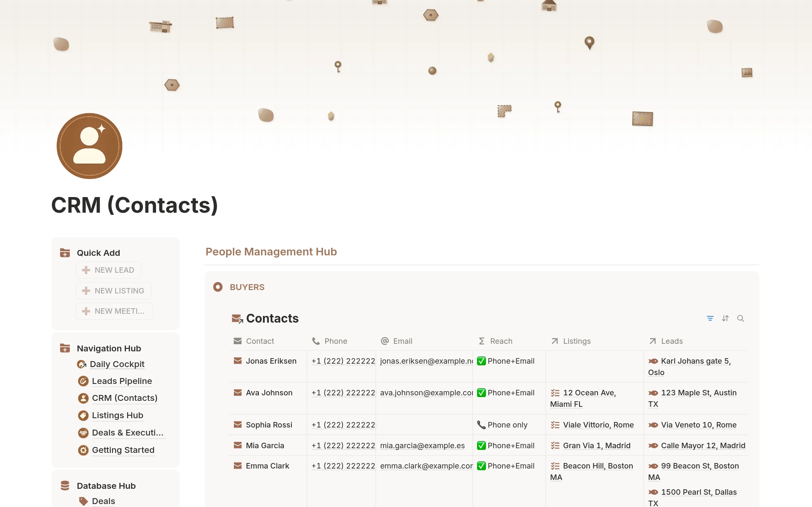Click the CRM (Contacts) page title
This screenshot has width=812, height=507.
[134, 205]
